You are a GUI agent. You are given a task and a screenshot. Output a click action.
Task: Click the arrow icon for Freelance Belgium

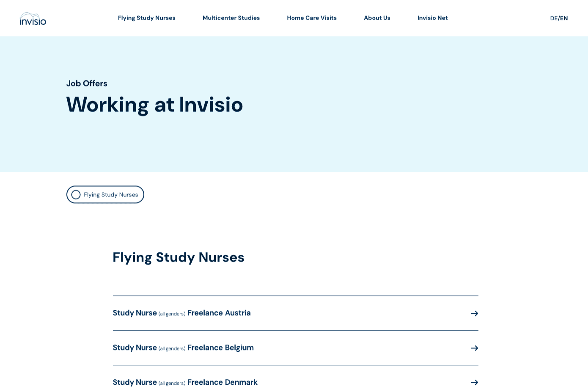pyautogui.click(x=475, y=348)
